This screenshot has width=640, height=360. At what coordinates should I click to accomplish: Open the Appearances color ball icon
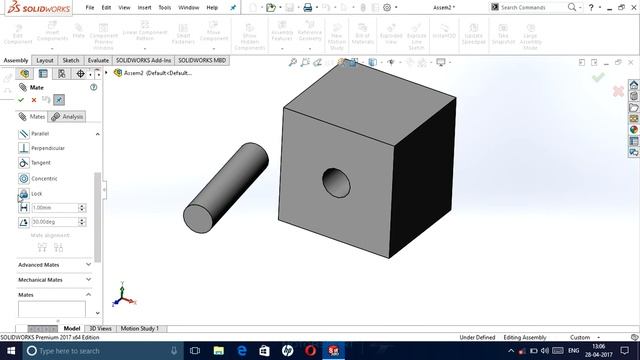(x=633, y=129)
